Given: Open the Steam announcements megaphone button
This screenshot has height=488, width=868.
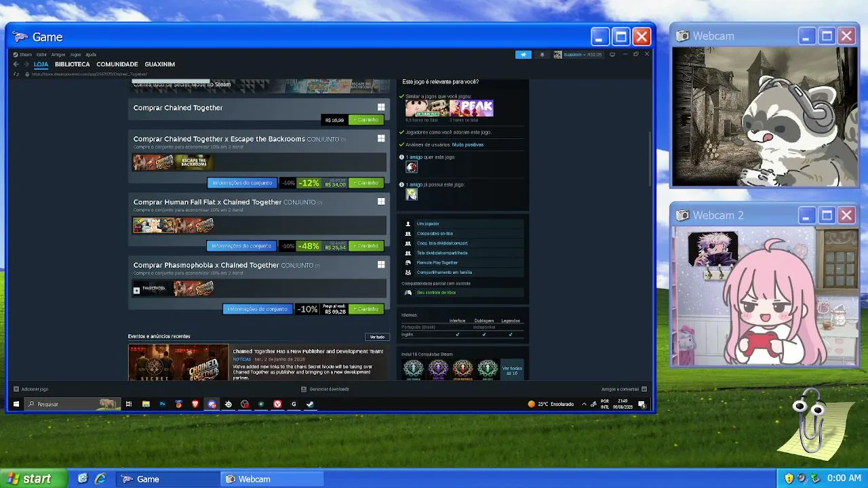Looking at the screenshot, I should [523, 54].
